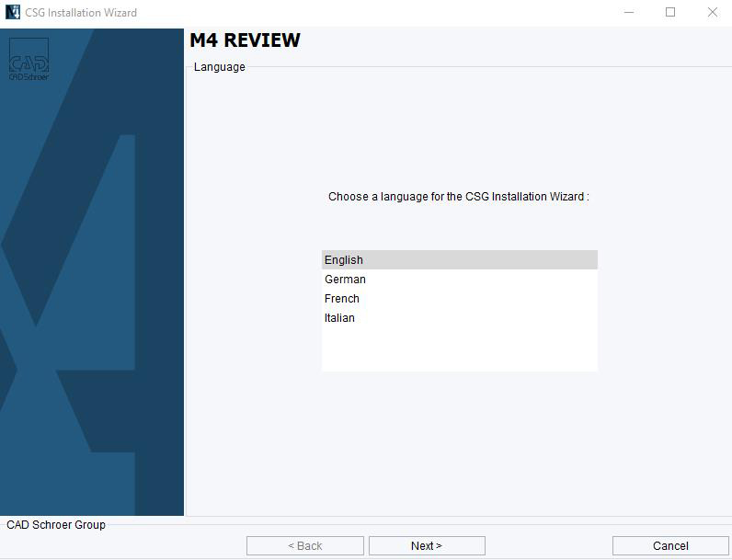Close the CSG Installation Wizard window

tap(712, 12)
